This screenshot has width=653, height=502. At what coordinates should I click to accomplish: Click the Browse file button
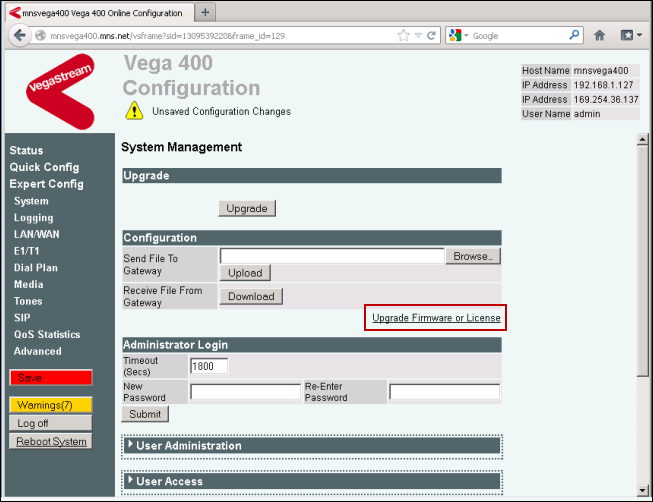point(472,256)
